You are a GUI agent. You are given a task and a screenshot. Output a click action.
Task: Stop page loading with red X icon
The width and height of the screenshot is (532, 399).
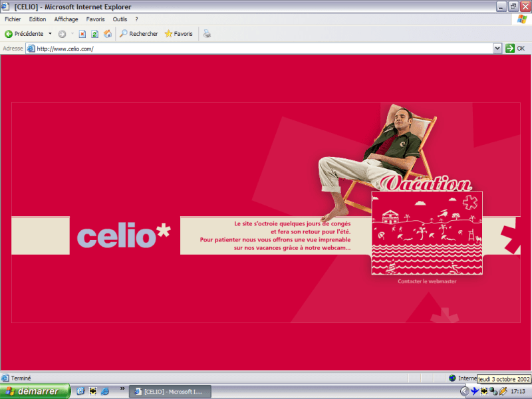pos(82,34)
